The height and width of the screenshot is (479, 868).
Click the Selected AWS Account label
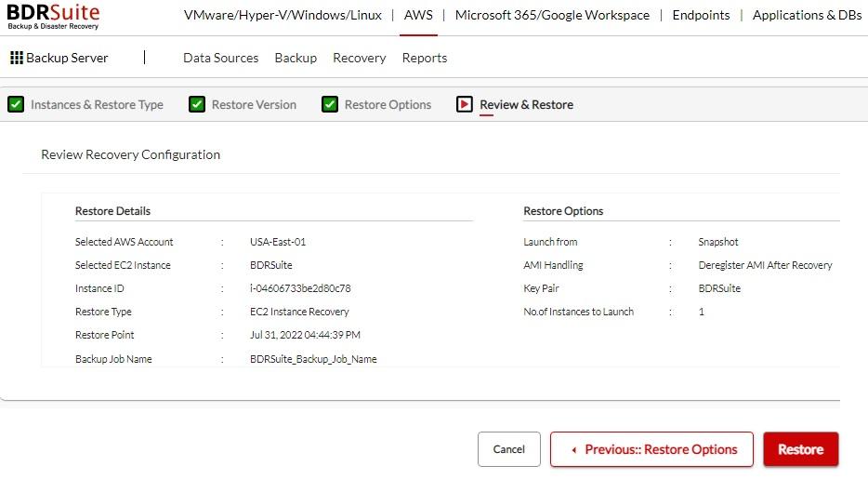pyautogui.click(x=124, y=242)
